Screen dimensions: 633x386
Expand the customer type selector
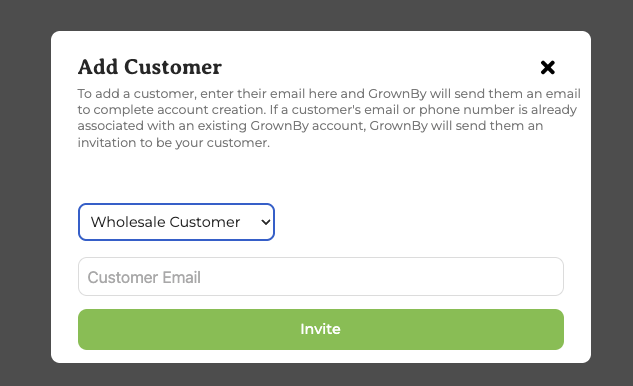[176, 222]
